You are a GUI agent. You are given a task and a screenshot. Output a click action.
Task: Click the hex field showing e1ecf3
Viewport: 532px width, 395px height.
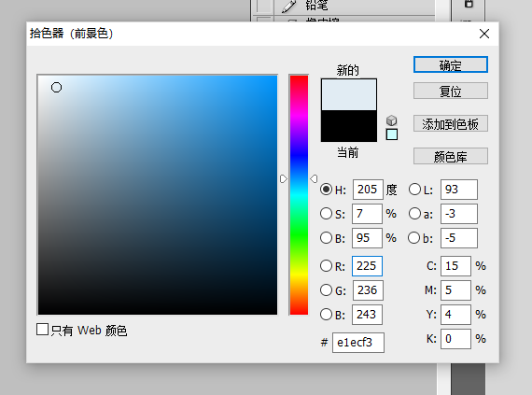pyautogui.click(x=358, y=343)
